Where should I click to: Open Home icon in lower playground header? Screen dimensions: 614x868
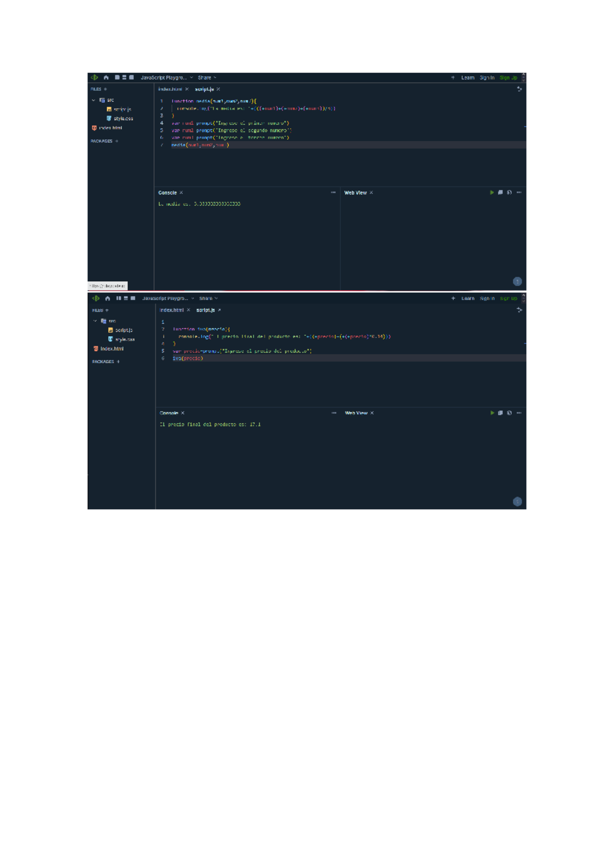(x=107, y=298)
